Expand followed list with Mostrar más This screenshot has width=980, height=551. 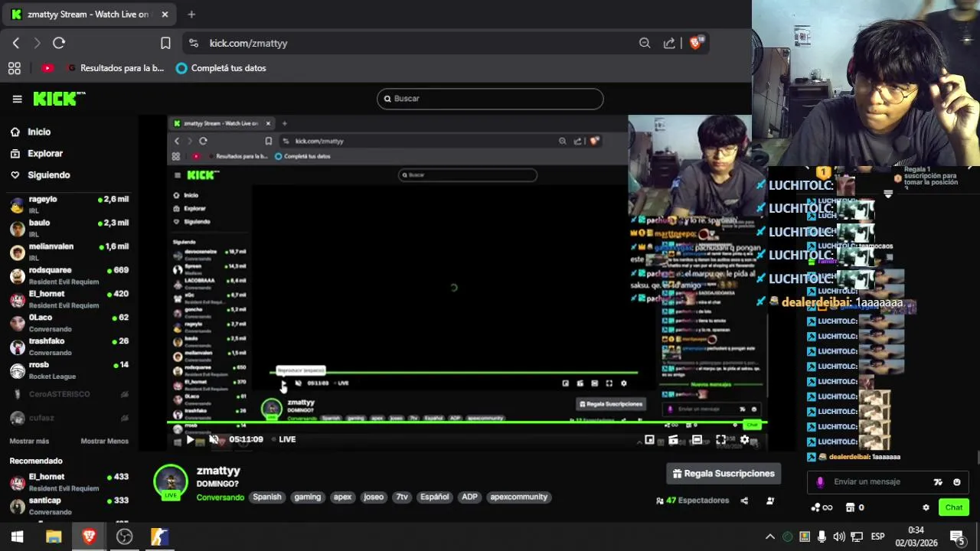[29, 441]
